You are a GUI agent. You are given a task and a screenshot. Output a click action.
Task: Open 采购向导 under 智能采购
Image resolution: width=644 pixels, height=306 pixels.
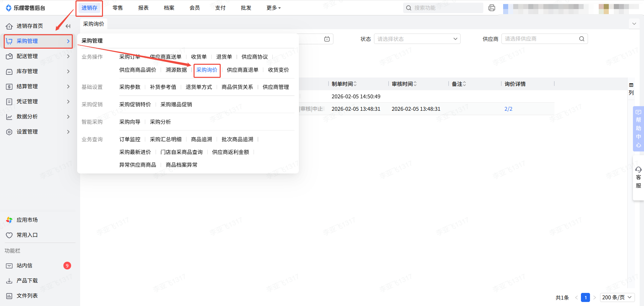[130, 122]
